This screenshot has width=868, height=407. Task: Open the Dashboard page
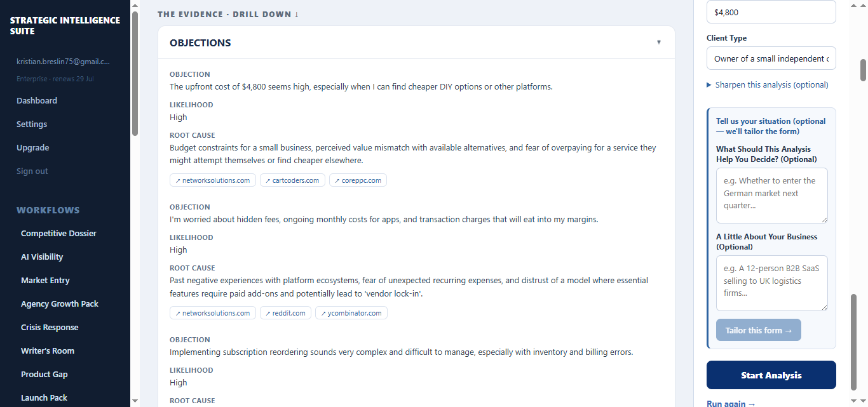pos(37,100)
